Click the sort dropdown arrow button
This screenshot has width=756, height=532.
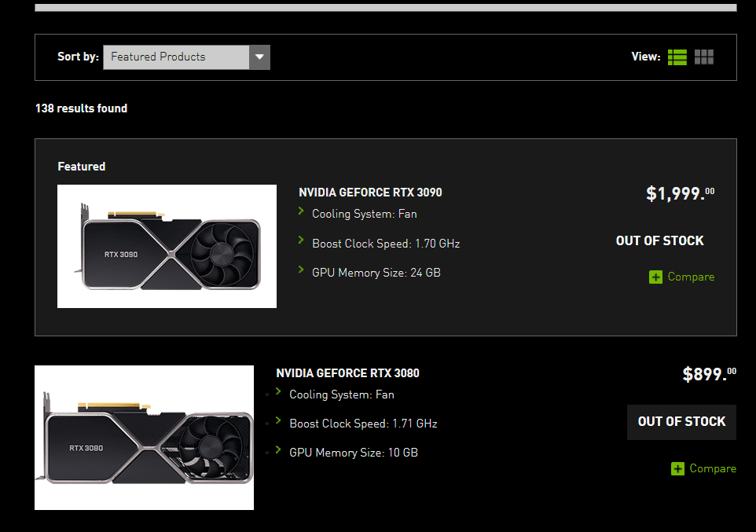pyautogui.click(x=259, y=57)
